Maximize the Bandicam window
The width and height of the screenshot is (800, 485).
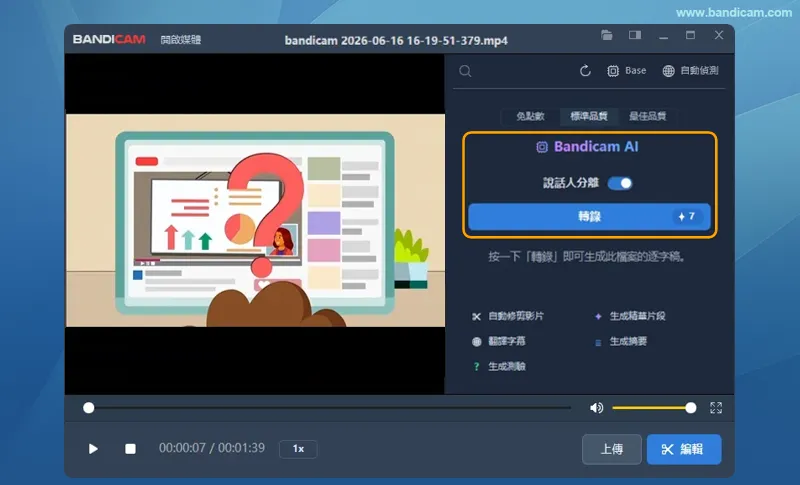(x=690, y=35)
